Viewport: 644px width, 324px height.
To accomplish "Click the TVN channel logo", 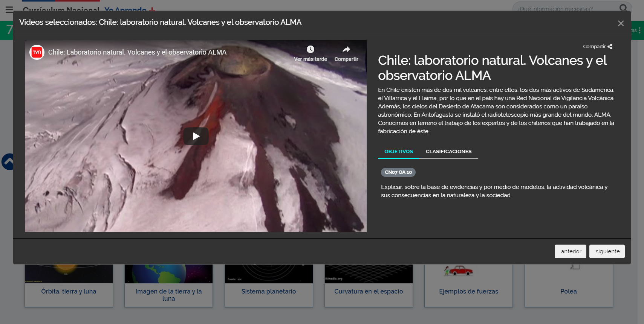I will [37, 52].
